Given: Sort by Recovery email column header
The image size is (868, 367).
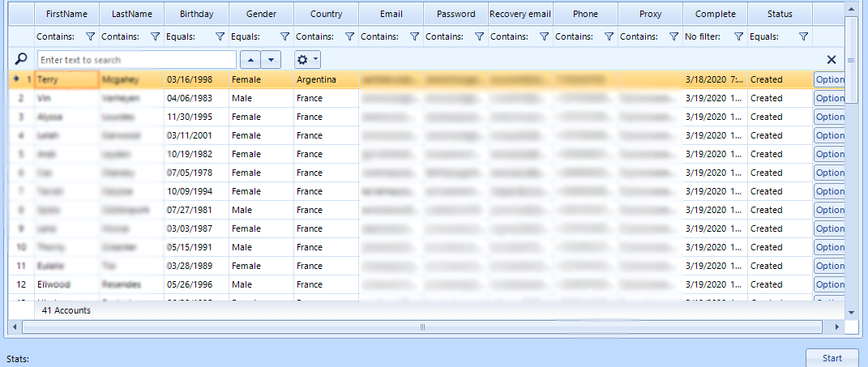Looking at the screenshot, I should (520, 14).
